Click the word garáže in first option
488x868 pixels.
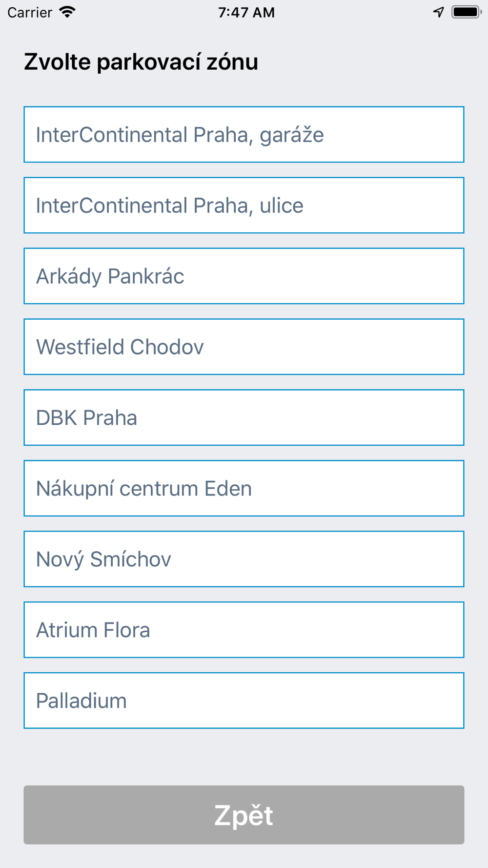[292, 135]
